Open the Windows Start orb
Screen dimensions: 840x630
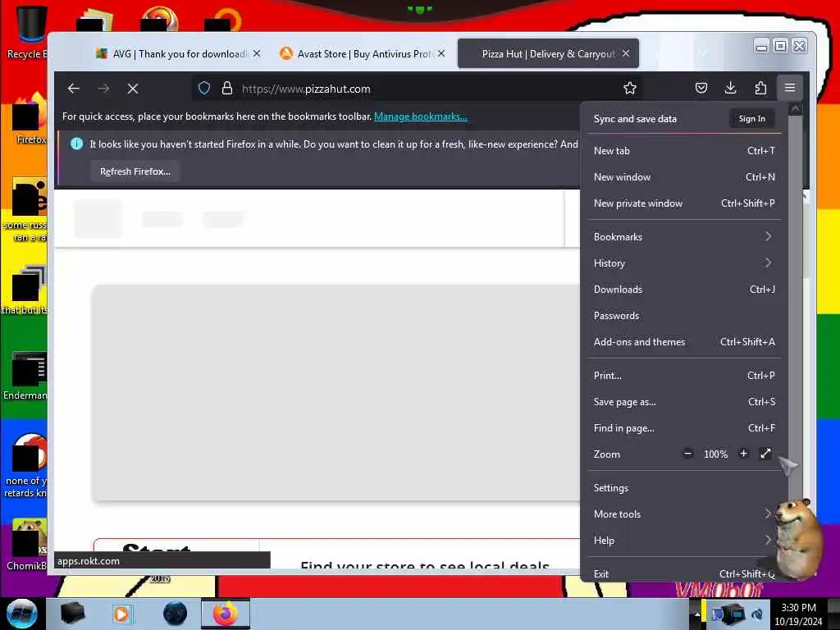click(22, 614)
